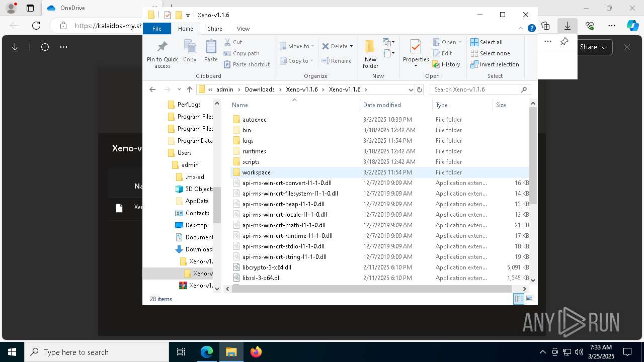Image resolution: width=644 pixels, height=362 pixels.
Task: Expand Open dropdown arrow
Action: (x=460, y=42)
